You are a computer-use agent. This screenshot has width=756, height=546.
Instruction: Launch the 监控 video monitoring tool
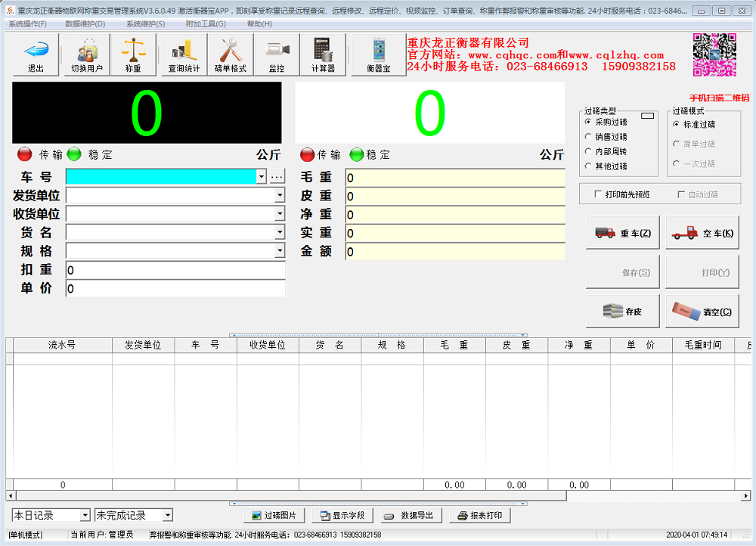pyautogui.click(x=277, y=54)
